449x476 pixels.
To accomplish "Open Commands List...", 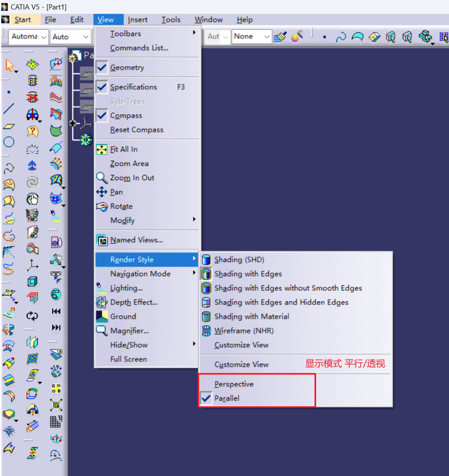I will (x=147, y=47).
